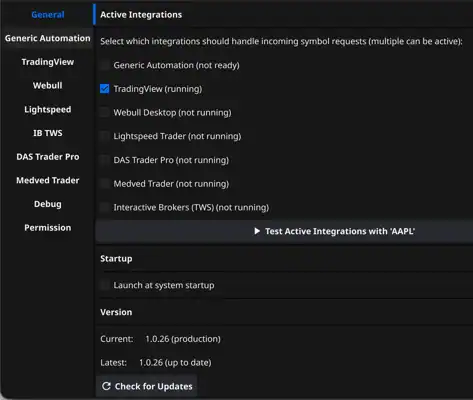Image resolution: width=473 pixels, height=400 pixels.
Task: Click the Startup section heading
Action: pyautogui.click(x=116, y=259)
